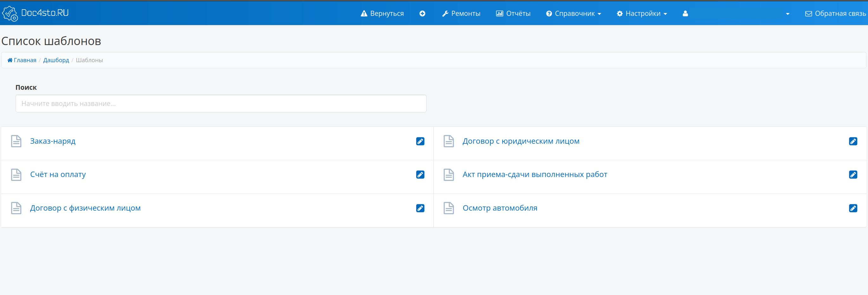Click the user profile icon in the navbar
The image size is (868, 295).
coord(685,14)
